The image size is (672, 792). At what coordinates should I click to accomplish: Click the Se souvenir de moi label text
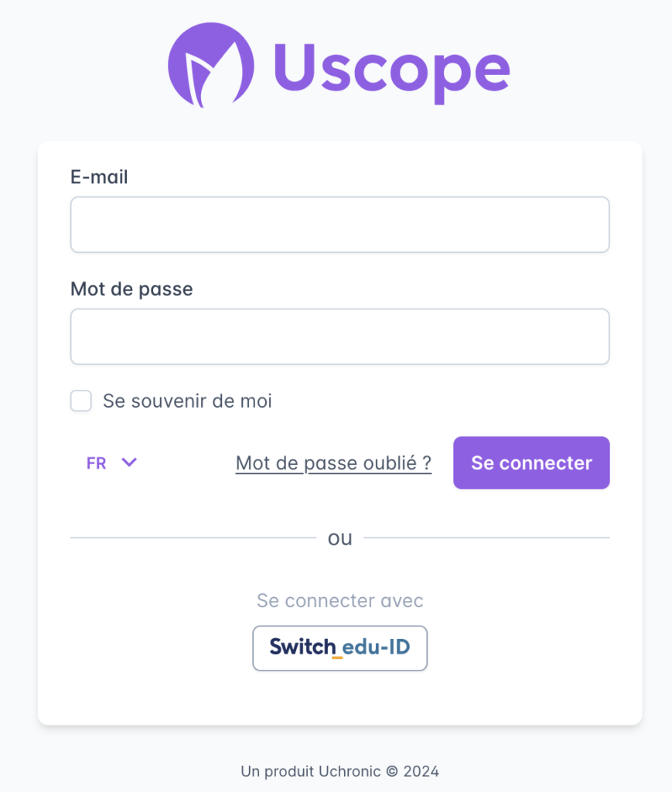[187, 401]
